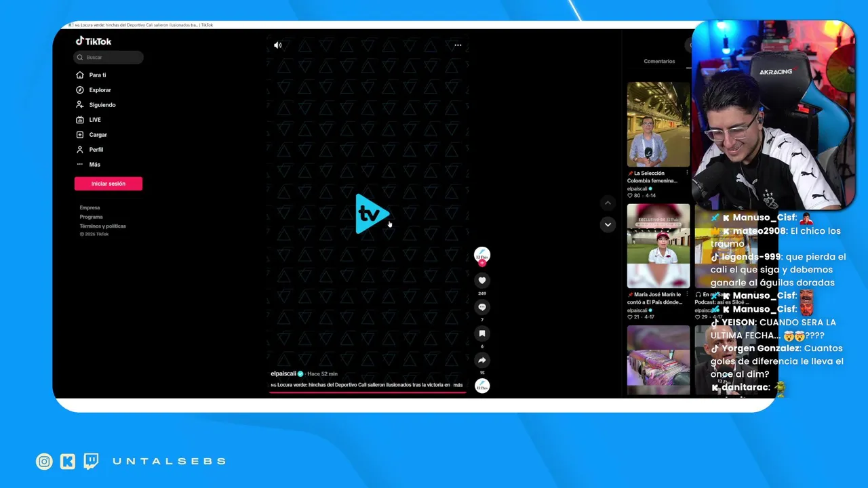
Task: Play the video via tv logo
Action: pos(372,214)
